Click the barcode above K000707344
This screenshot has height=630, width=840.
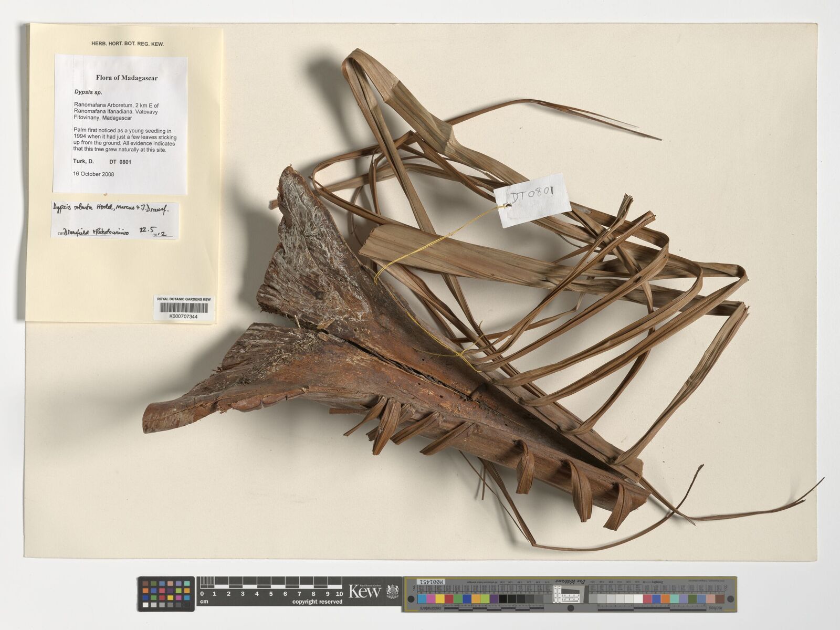click(x=184, y=308)
